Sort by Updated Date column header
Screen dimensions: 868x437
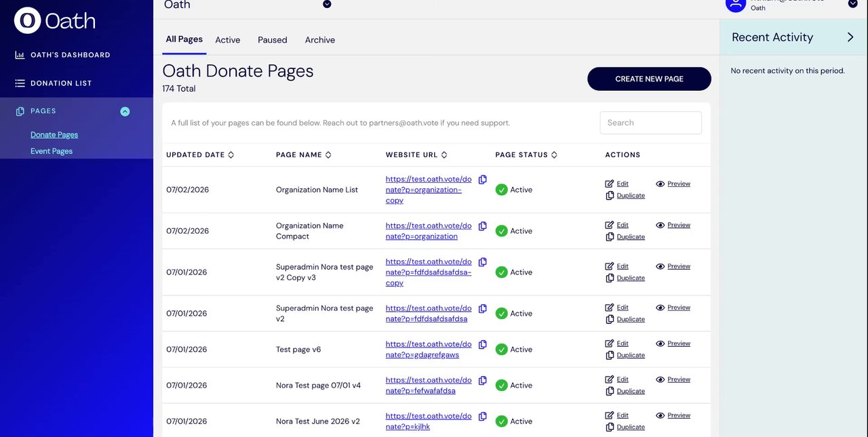pos(200,154)
